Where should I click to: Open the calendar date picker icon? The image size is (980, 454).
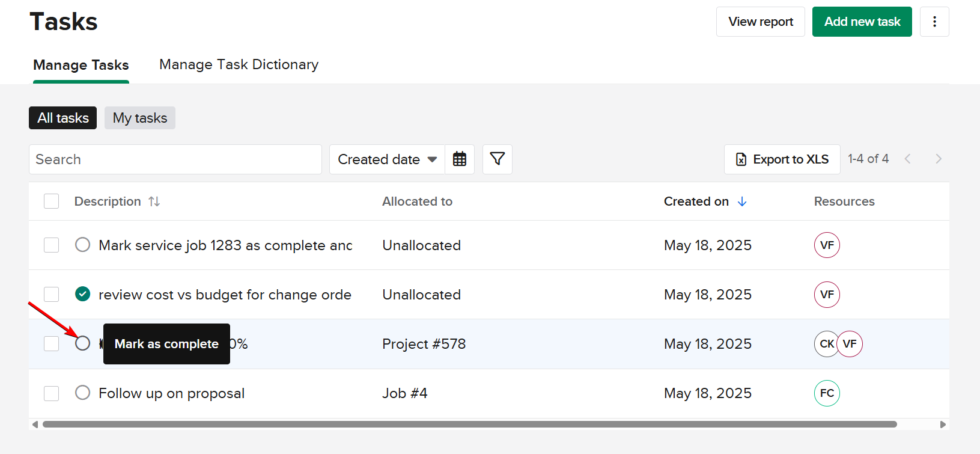click(460, 159)
